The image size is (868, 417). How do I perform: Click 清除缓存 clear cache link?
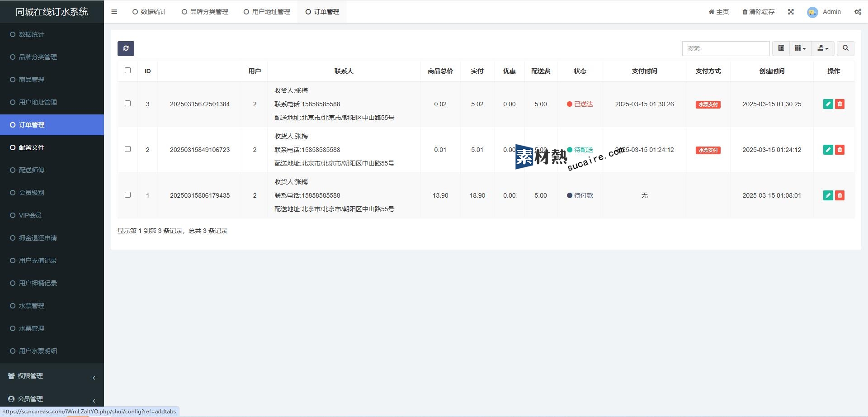coord(758,12)
